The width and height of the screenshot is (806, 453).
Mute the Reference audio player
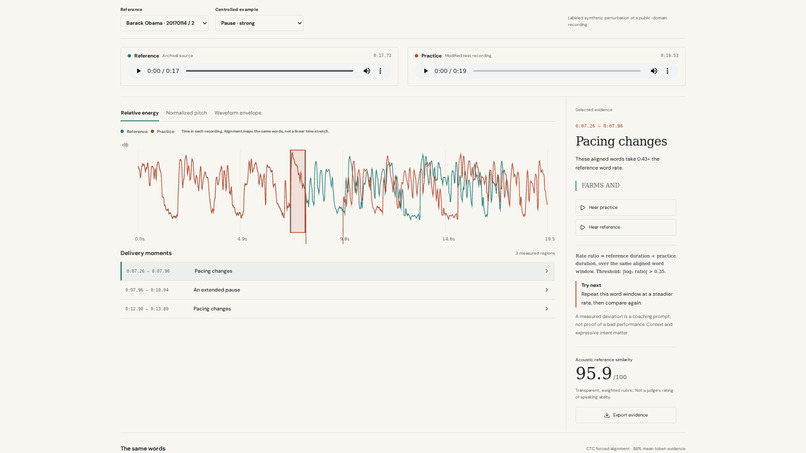[367, 71]
